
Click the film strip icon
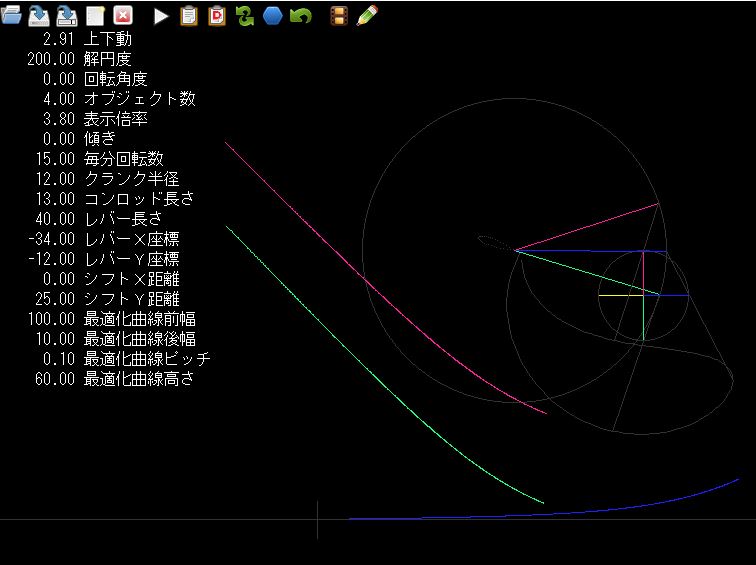coord(339,16)
